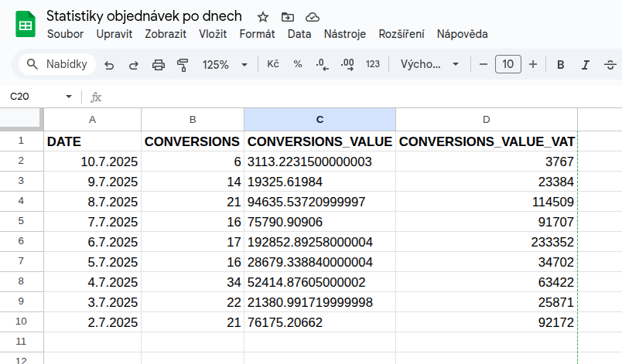
Task: Print the spreadsheet using printer icon
Action: point(159,65)
